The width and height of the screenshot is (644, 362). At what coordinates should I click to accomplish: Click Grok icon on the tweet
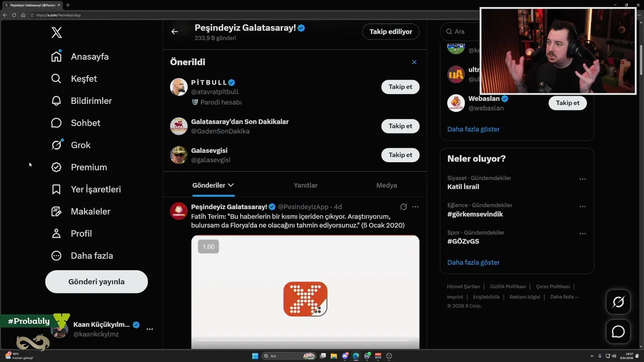[404, 207]
